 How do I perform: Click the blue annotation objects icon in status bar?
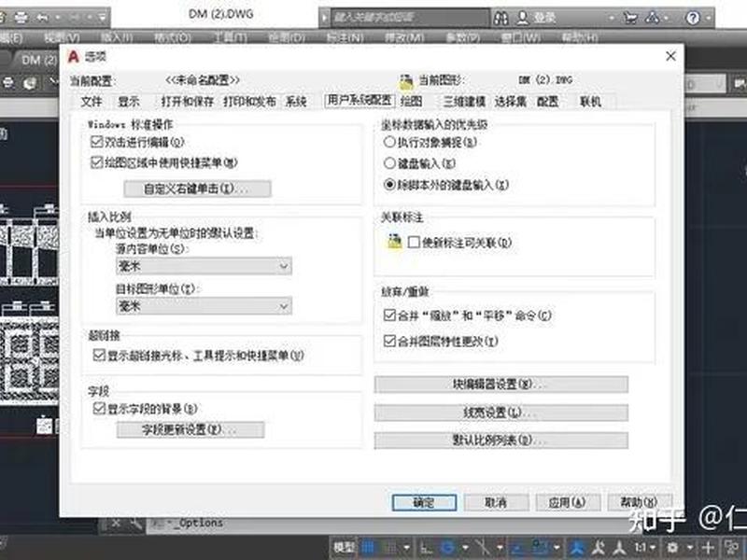[x=577, y=548]
